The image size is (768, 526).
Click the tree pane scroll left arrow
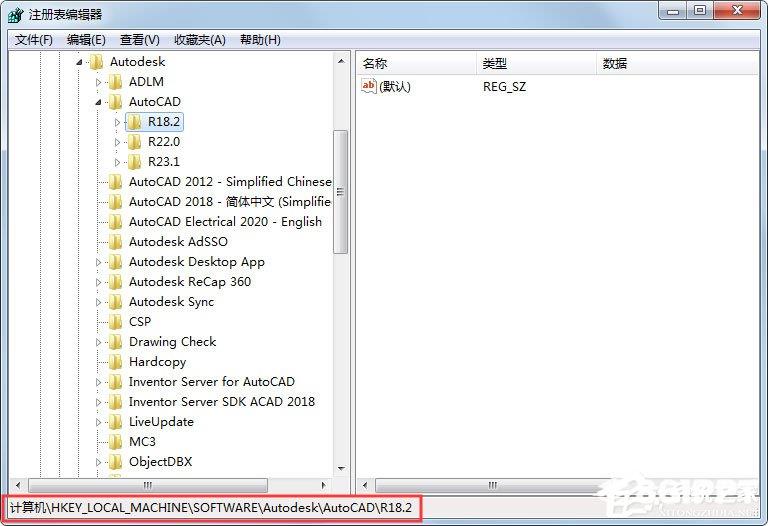[19, 485]
